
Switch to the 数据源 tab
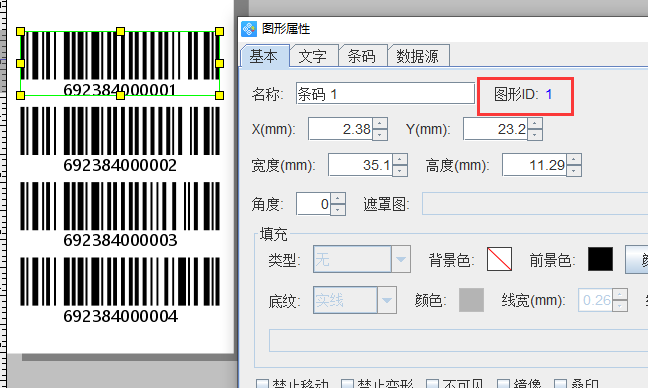pyautogui.click(x=418, y=56)
